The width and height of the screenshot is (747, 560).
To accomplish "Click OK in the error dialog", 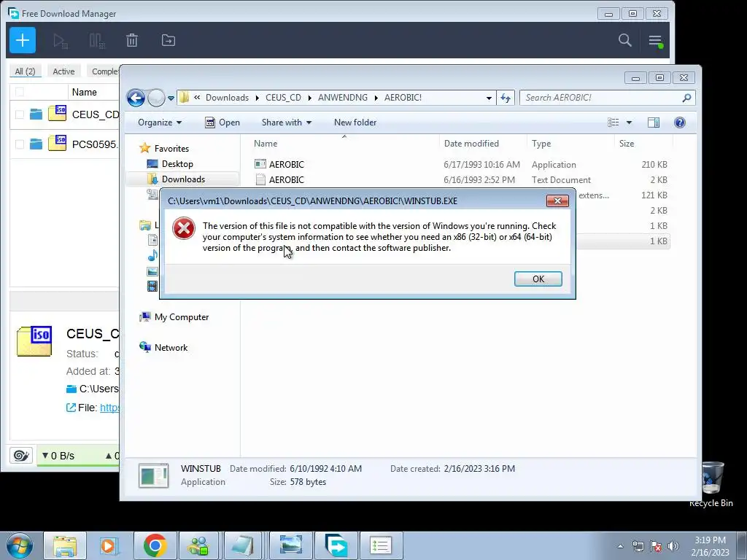I will 538,279.
